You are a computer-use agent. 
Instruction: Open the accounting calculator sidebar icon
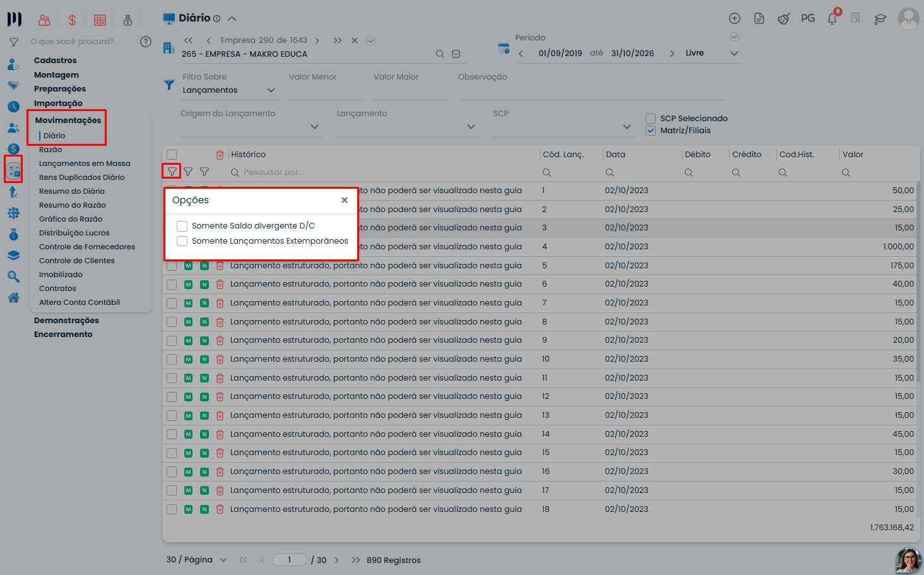point(13,170)
